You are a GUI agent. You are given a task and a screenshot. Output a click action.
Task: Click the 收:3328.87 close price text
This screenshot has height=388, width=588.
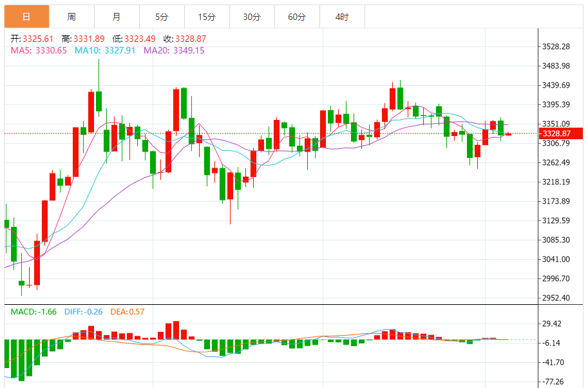click(185, 39)
